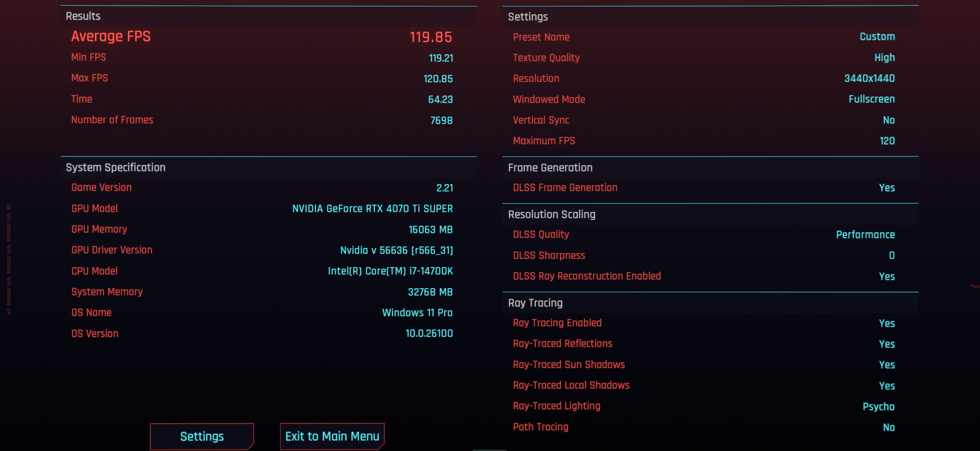The image size is (980, 451).
Task: Select the DLSS Sharpness value
Action: click(892, 255)
